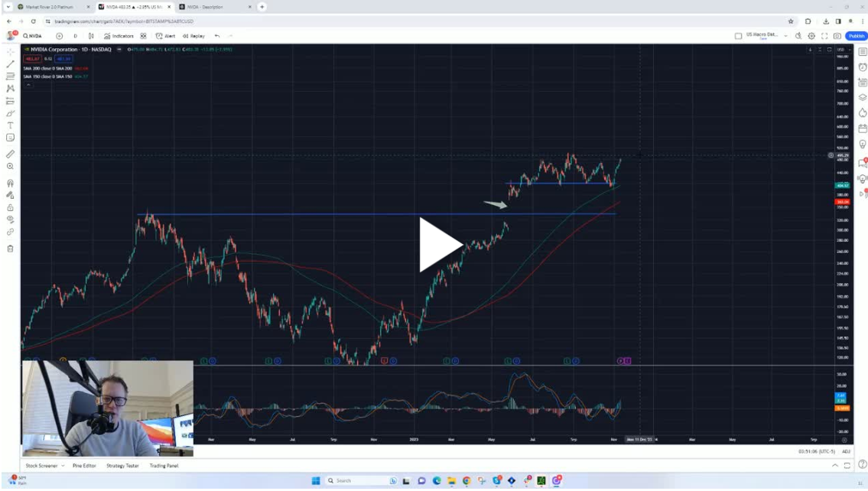The image size is (868, 491).
Task: Select the chart layout square icon
Action: pos(738,36)
